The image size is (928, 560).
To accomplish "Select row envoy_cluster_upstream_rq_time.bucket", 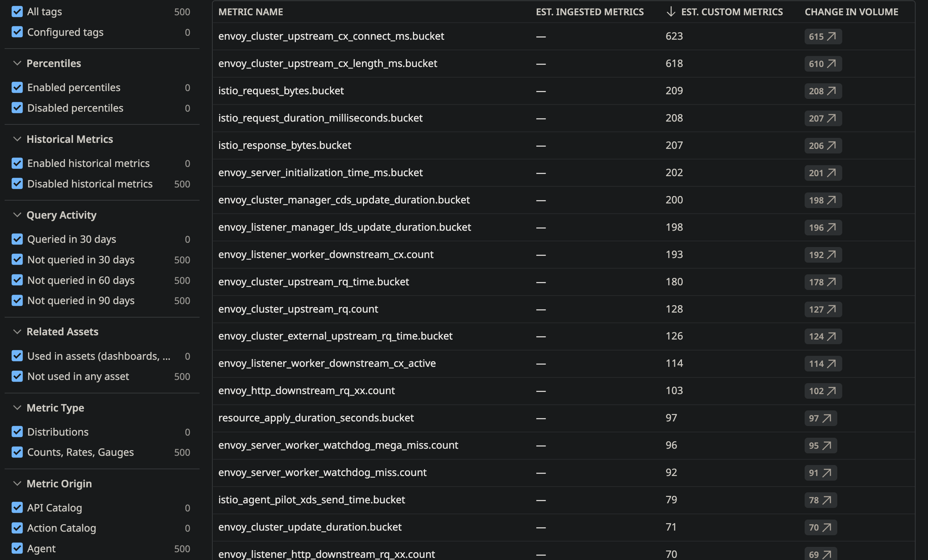I will (564, 282).
